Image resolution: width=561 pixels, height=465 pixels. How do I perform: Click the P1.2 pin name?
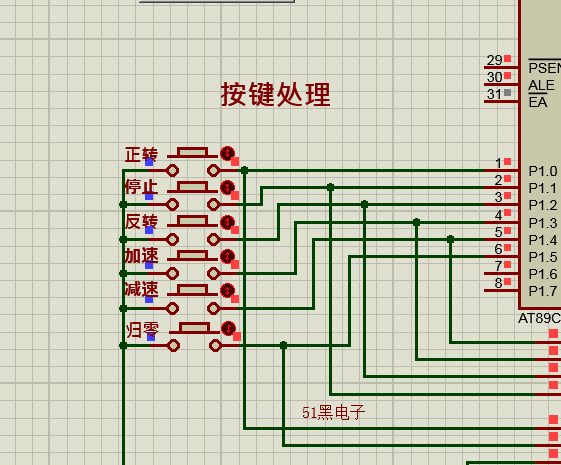(x=543, y=205)
